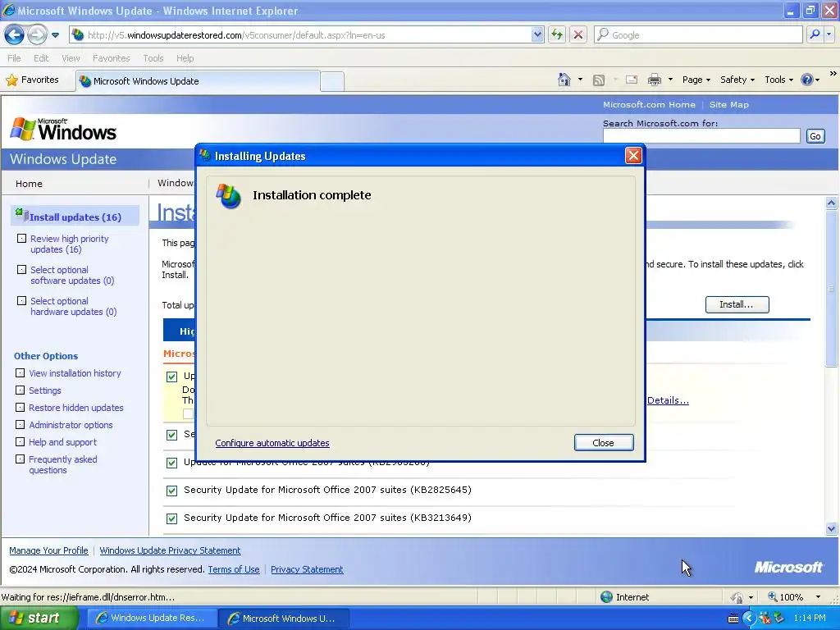Open a new blank tab
The width and height of the screenshot is (840, 630).
point(332,81)
